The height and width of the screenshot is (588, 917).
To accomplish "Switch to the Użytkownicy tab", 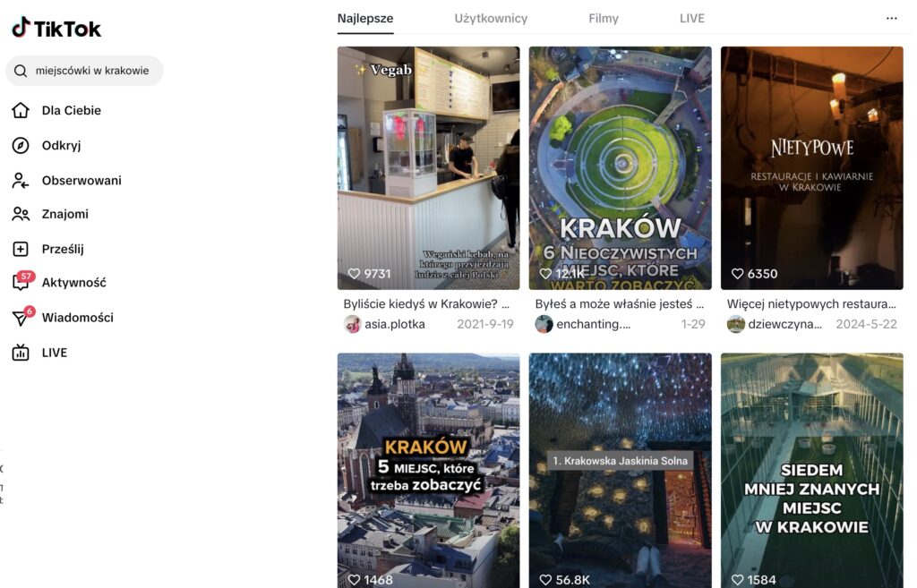I will [x=491, y=18].
